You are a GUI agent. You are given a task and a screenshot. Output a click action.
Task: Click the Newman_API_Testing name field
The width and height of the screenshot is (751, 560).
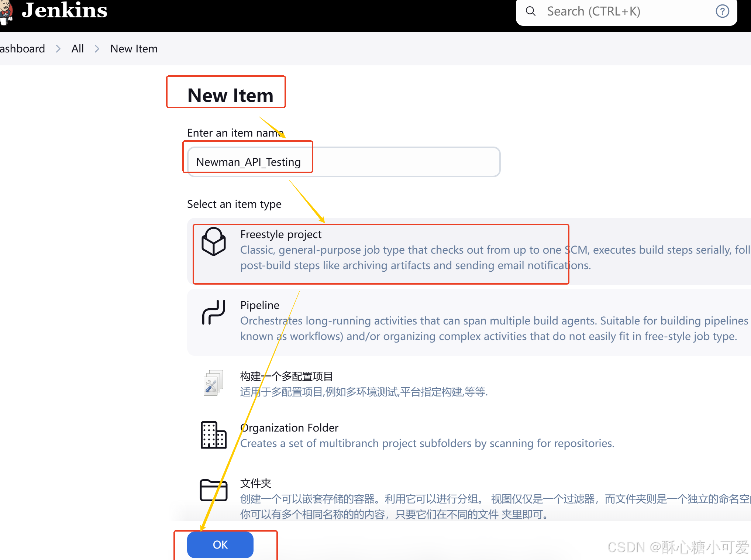point(332,162)
